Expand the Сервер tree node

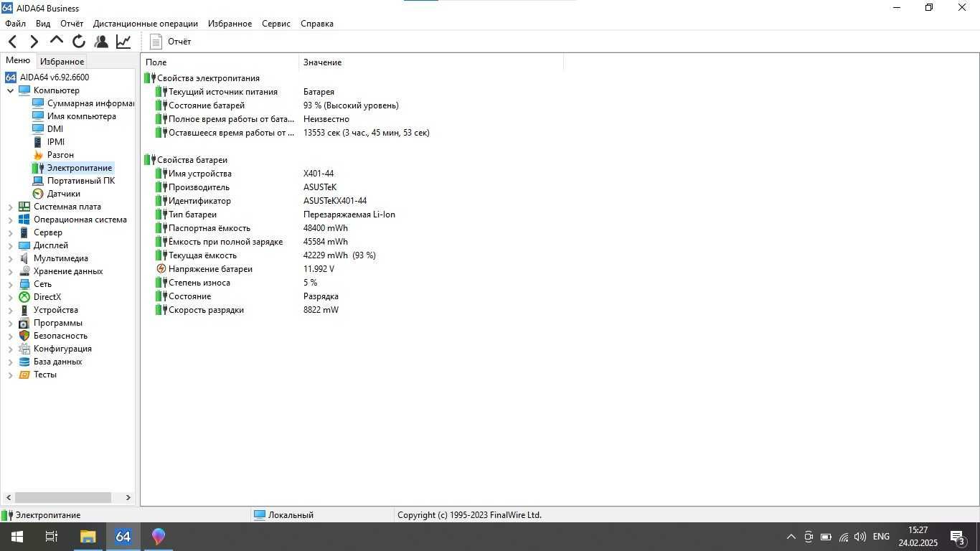coord(11,232)
